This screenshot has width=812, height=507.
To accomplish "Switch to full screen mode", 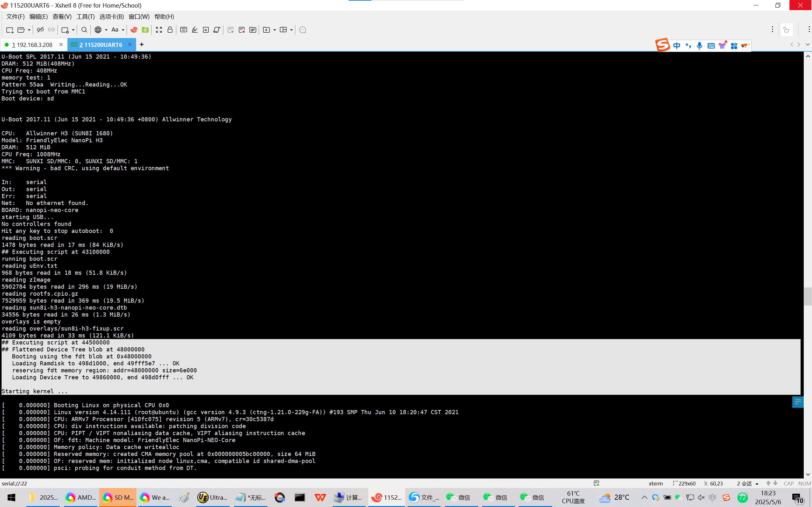I will (159, 30).
